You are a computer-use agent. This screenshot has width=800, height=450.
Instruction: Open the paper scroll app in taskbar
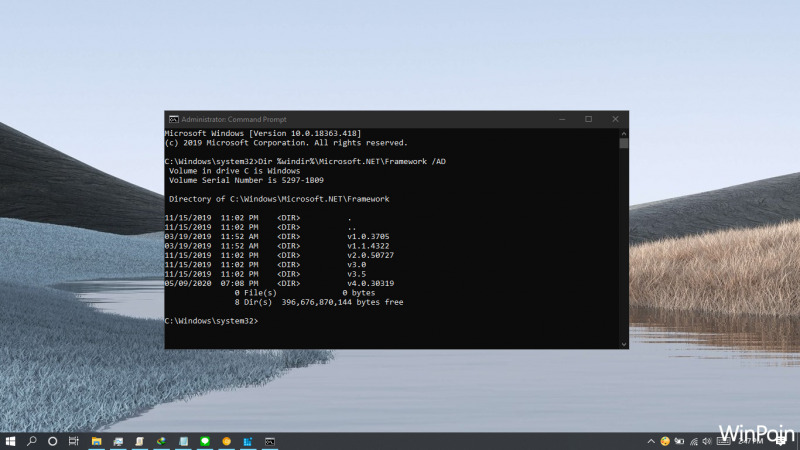[139, 441]
